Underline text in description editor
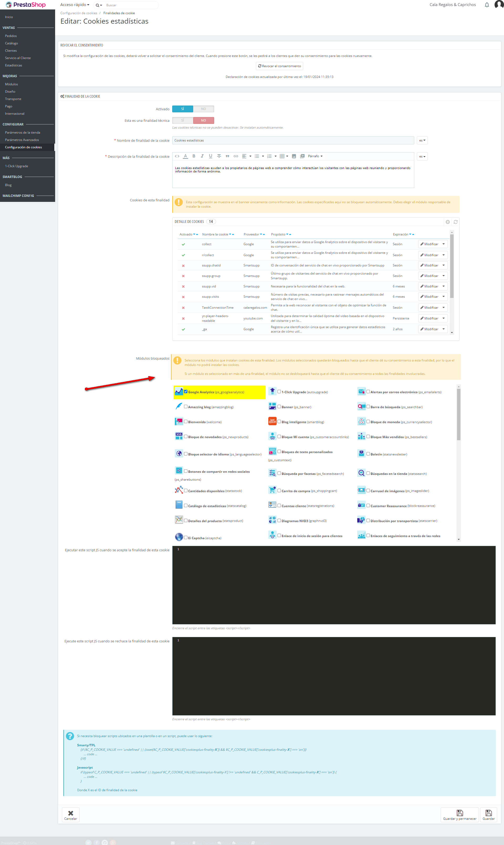504x845 pixels. tap(211, 156)
